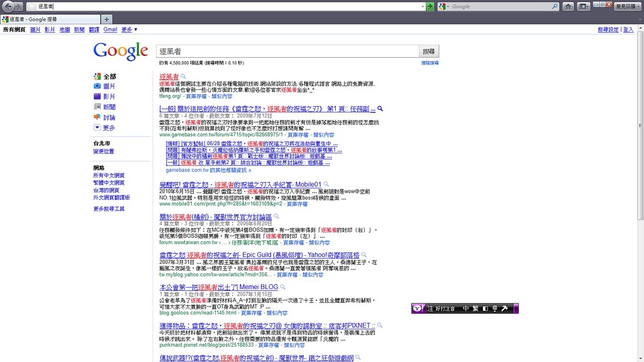Open Epic Guild Yahoo!奇摩部落格 result
Viewport: 644px width, 362px height.
pos(259,255)
